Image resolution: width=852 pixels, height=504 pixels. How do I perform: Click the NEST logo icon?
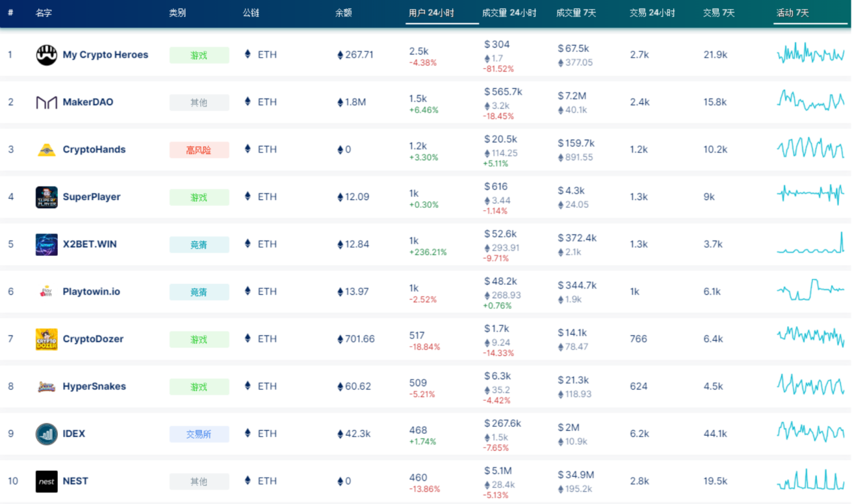click(47, 481)
